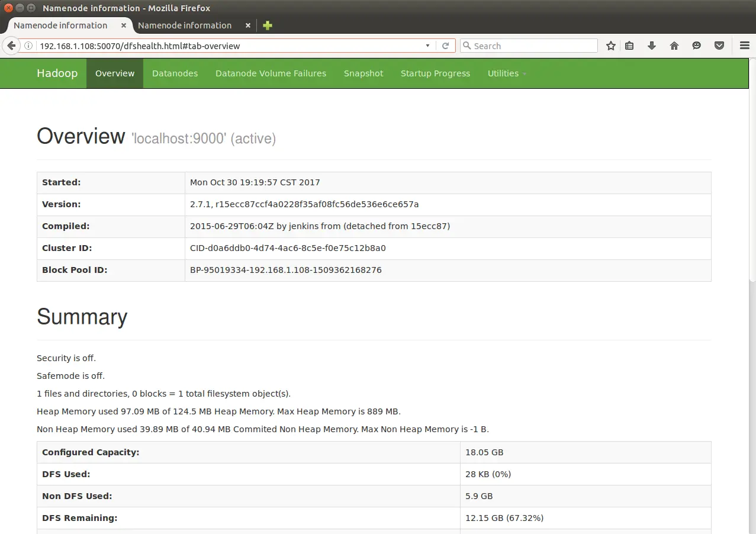Screen dimensions: 756x534
Task: Click the 'Non Heap Memory used 39.89 MB' line
Action: [x=263, y=429]
